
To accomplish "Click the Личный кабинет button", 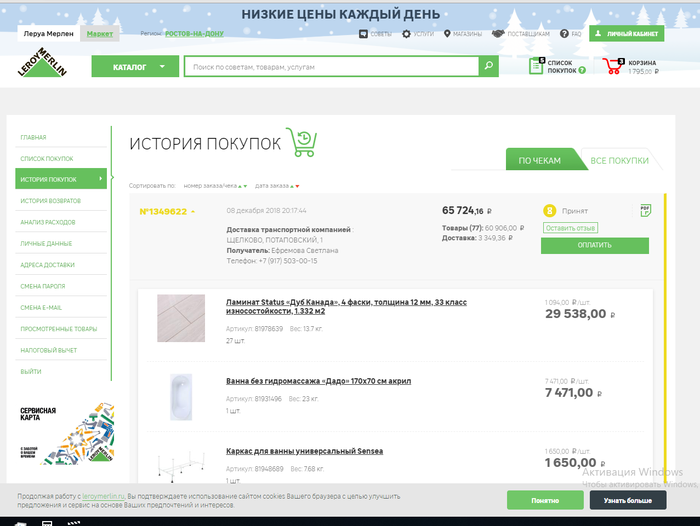I will [x=626, y=33].
